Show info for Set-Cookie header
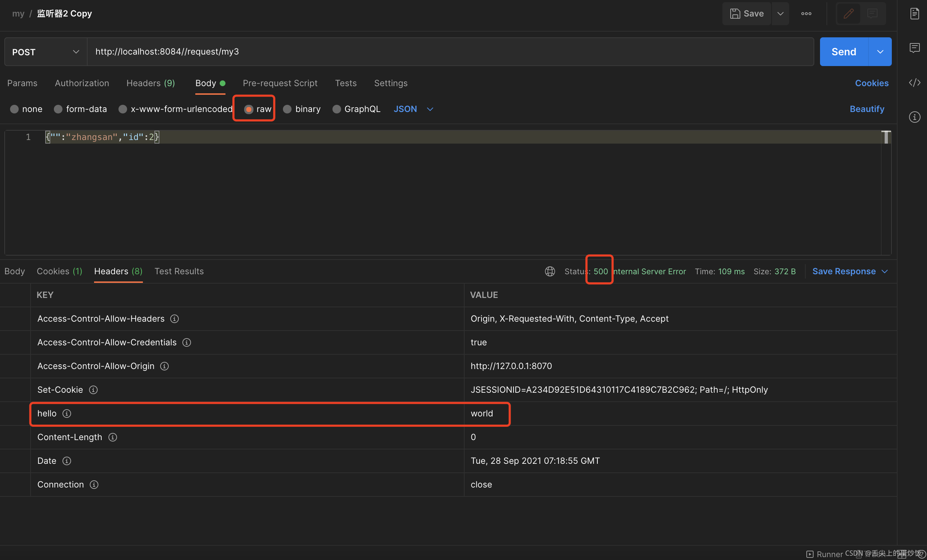 click(93, 389)
